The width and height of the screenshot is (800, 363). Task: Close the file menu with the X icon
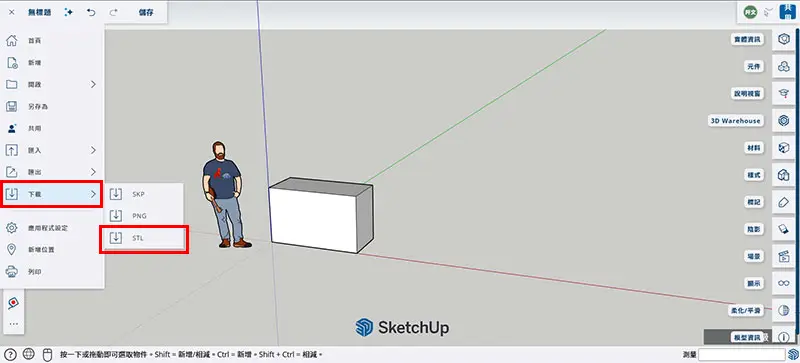click(12, 13)
